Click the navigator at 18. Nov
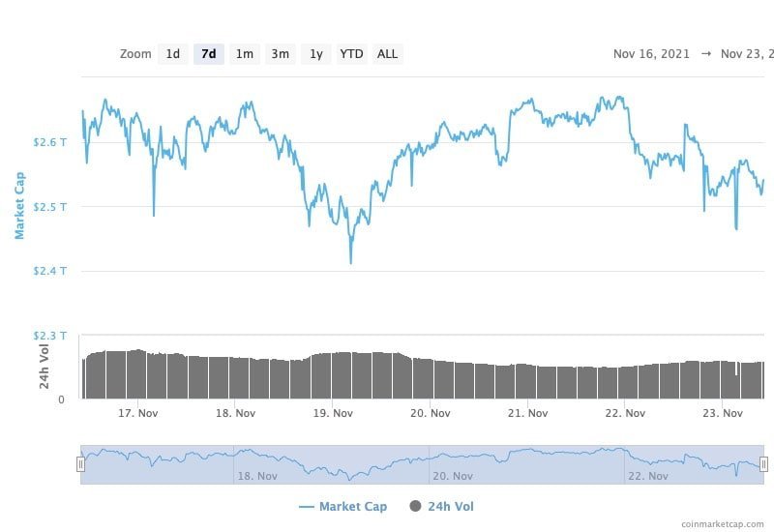 (256, 476)
